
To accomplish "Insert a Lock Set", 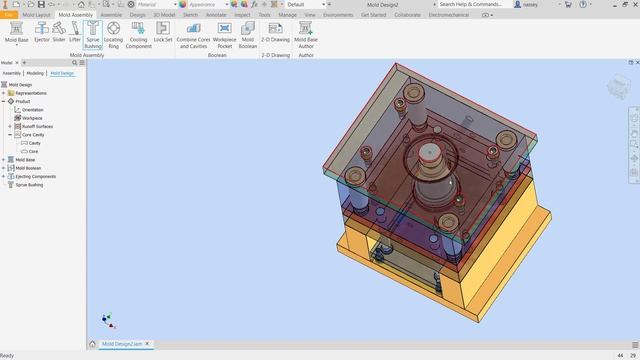I will click(163, 32).
